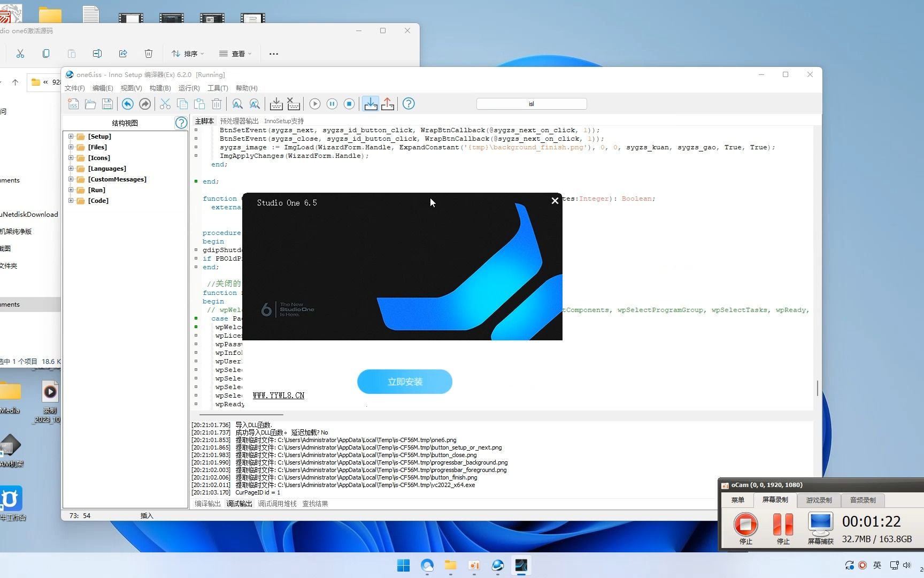Share the selected file in Explorer
924x578 pixels.
coord(123,54)
